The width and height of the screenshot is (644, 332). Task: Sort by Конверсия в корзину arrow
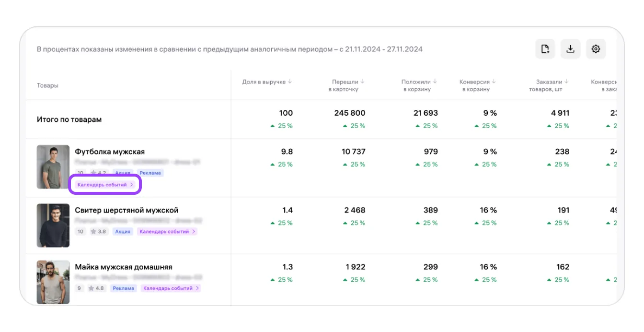(x=494, y=82)
